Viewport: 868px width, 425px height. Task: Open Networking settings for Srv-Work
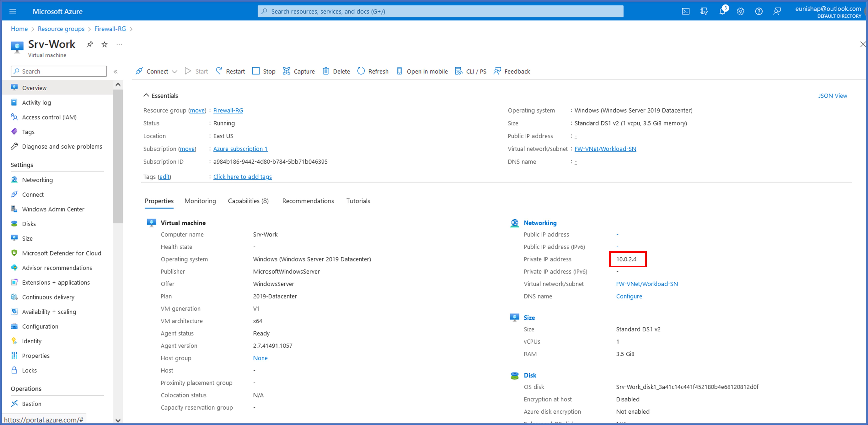[x=37, y=179]
